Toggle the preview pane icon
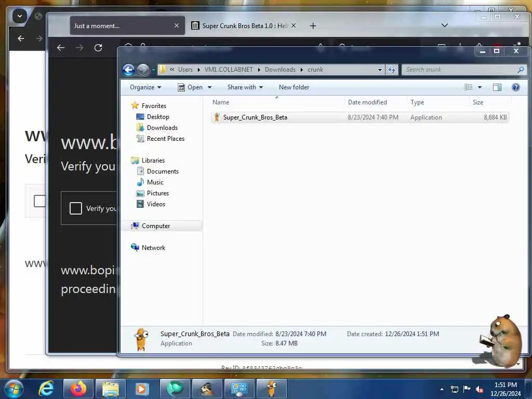Viewport: 532px width, 399px height. (x=497, y=87)
